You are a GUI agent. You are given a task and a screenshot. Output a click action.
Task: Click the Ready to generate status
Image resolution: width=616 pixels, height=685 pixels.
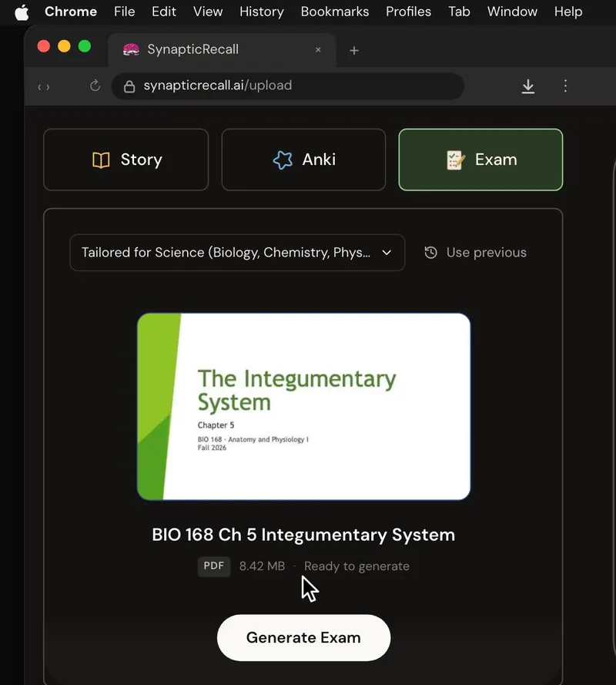click(357, 566)
